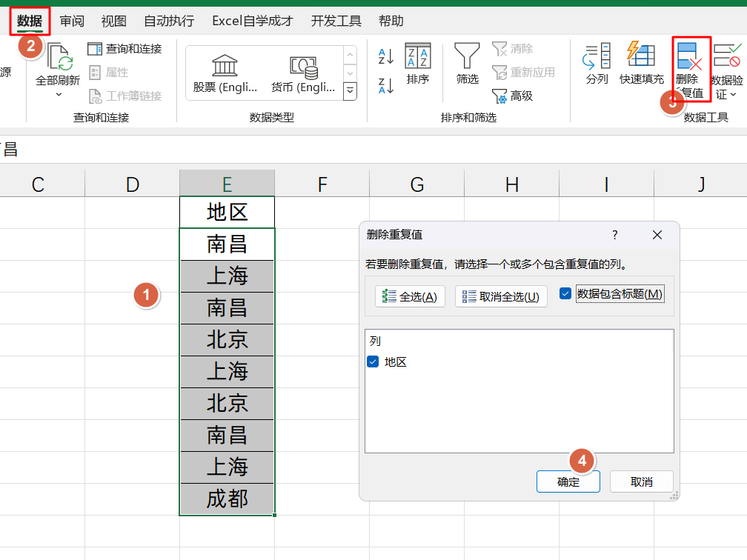This screenshot has width=747, height=560.
Task: Click the formula bar input
Action: coord(373,150)
